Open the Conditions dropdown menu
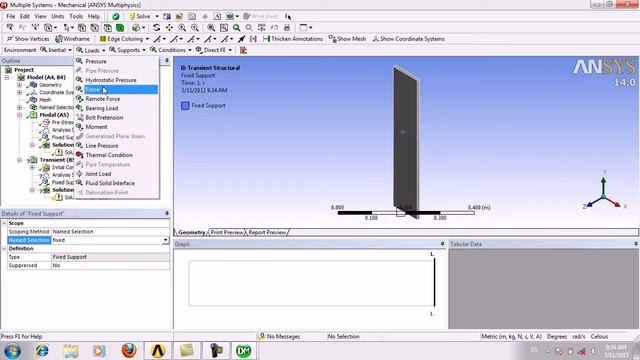The image size is (640, 360). pyautogui.click(x=171, y=50)
